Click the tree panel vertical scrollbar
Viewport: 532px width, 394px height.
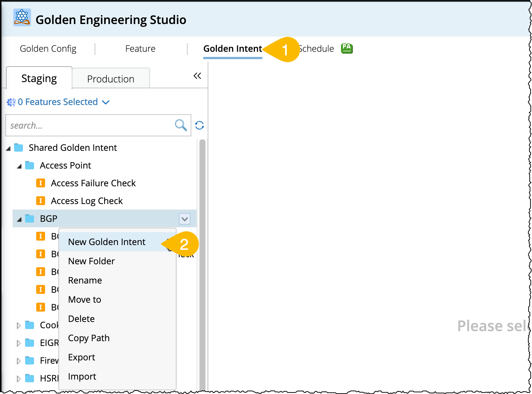[x=202, y=259]
